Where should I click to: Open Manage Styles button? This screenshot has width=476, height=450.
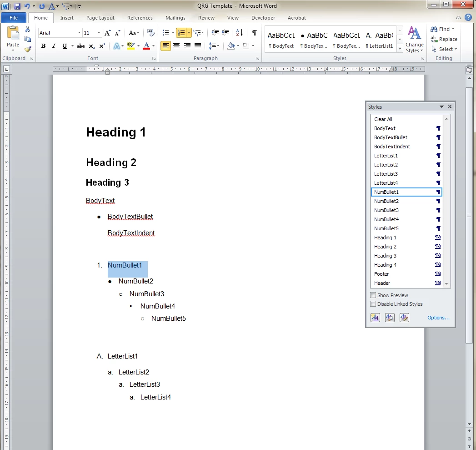tap(404, 318)
